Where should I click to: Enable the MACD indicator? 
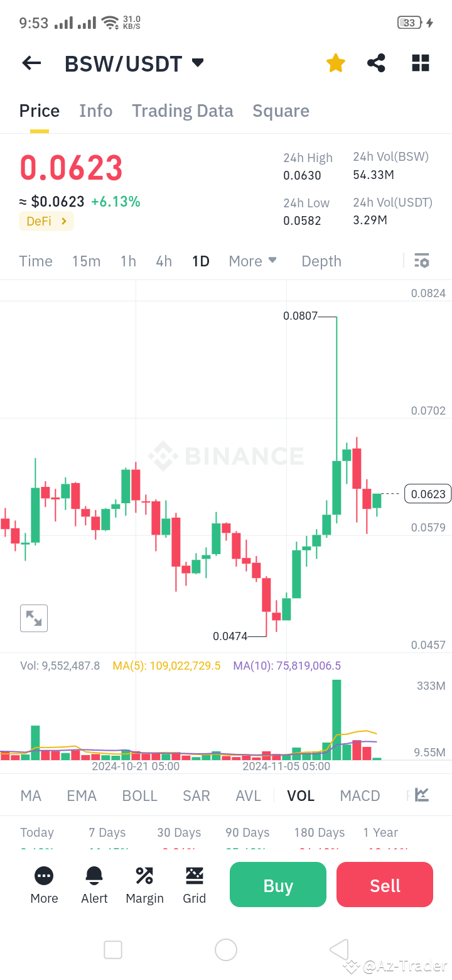click(x=360, y=795)
